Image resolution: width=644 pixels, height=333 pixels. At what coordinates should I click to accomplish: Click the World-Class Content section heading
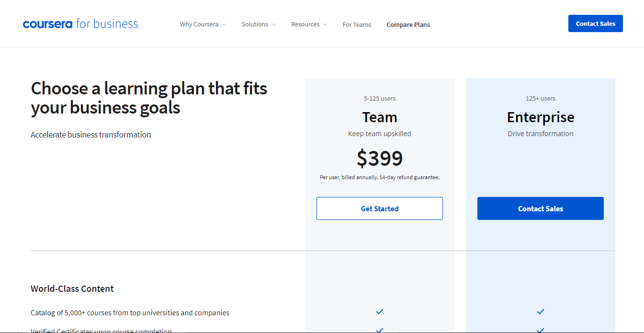[72, 289]
